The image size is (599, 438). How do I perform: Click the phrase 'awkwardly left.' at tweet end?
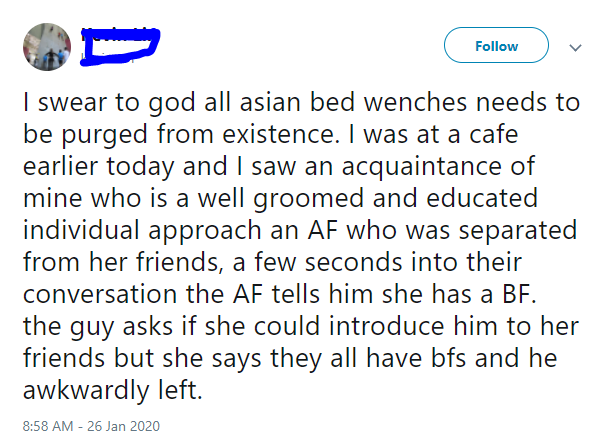click(112, 391)
